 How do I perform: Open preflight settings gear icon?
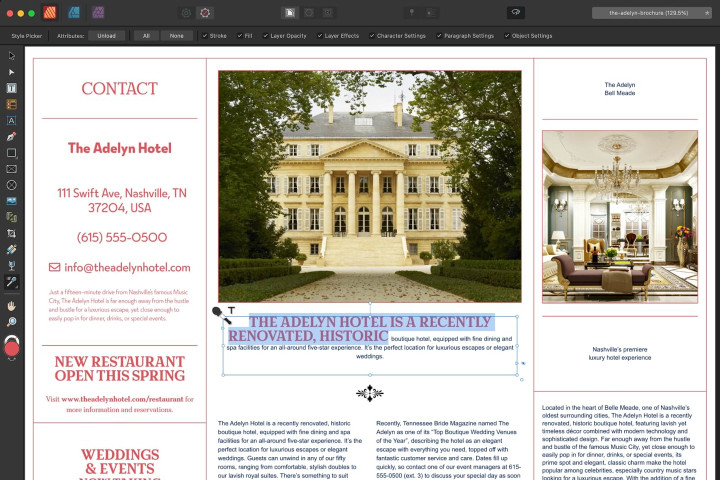pos(186,13)
